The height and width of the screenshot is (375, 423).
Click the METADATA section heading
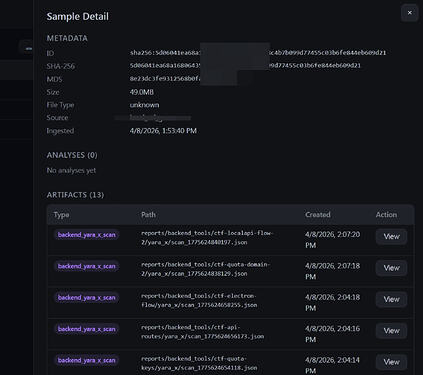click(x=67, y=38)
